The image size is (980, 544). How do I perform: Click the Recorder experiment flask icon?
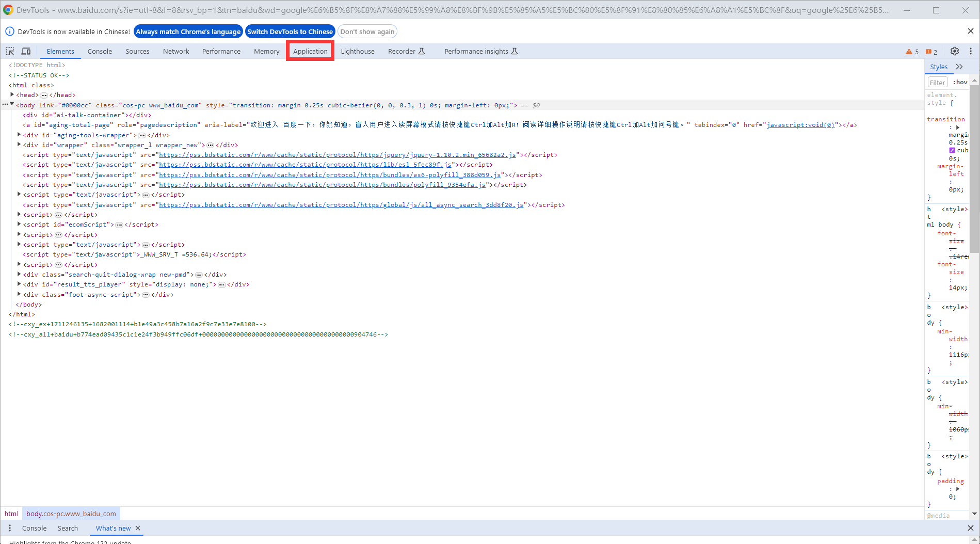[422, 51]
